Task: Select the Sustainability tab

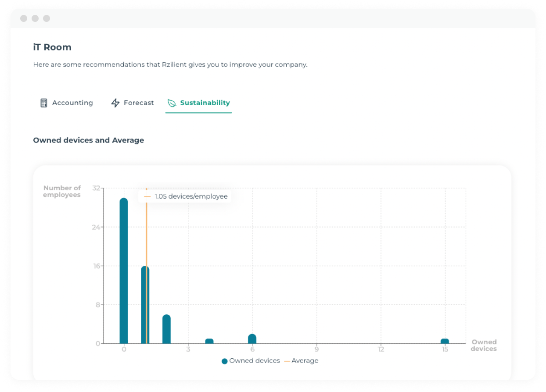Action: click(198, 103)
